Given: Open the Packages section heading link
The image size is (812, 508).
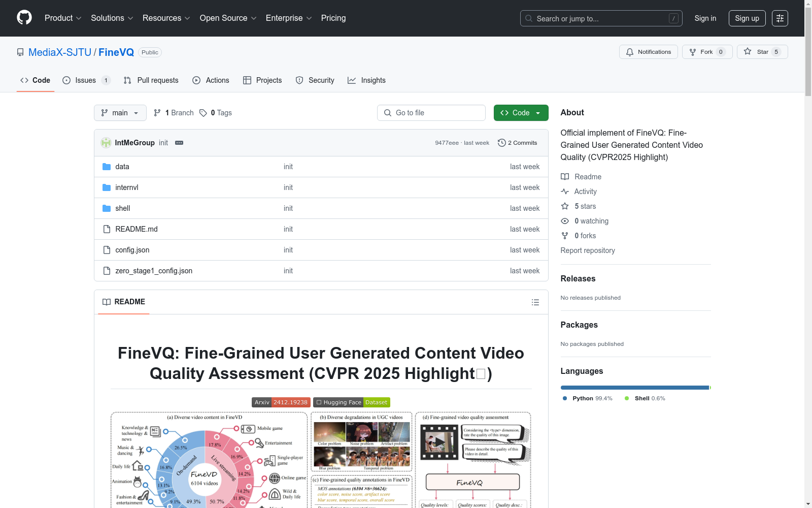Looking at the screenshot, I should [x=579, y=325].
